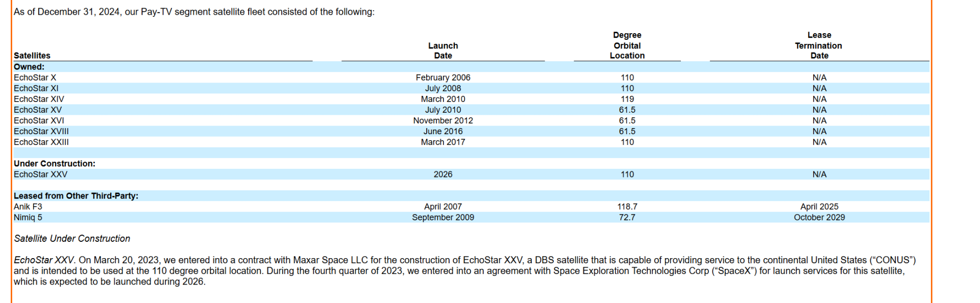Click the April 2025 lease termination date
980x303 pixels.
pyautogui.click(x=819, y=207)
